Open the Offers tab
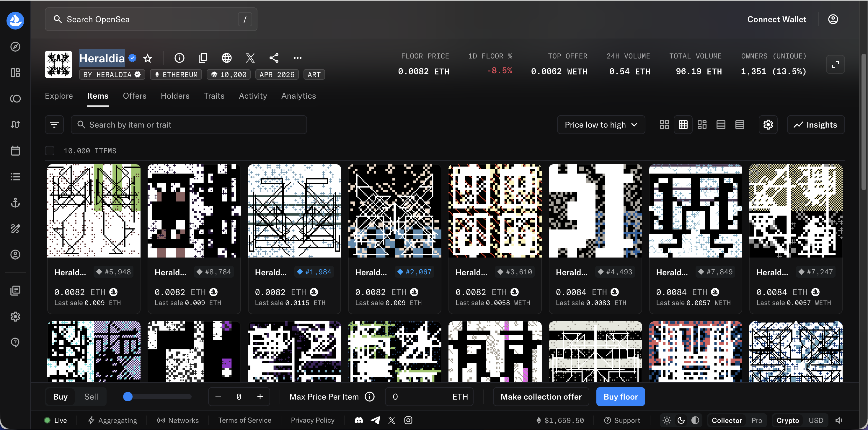This screenshot has width=868, height=430. (x=134, y=96)
